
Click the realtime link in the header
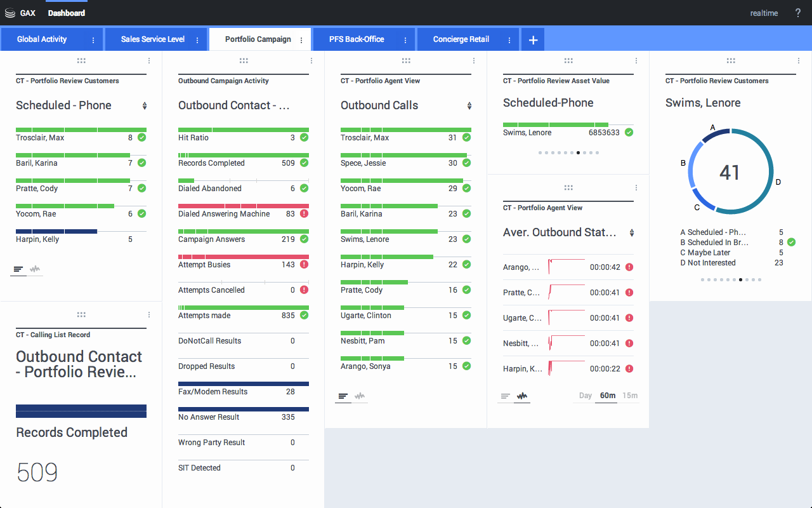[x=764, y=13]
